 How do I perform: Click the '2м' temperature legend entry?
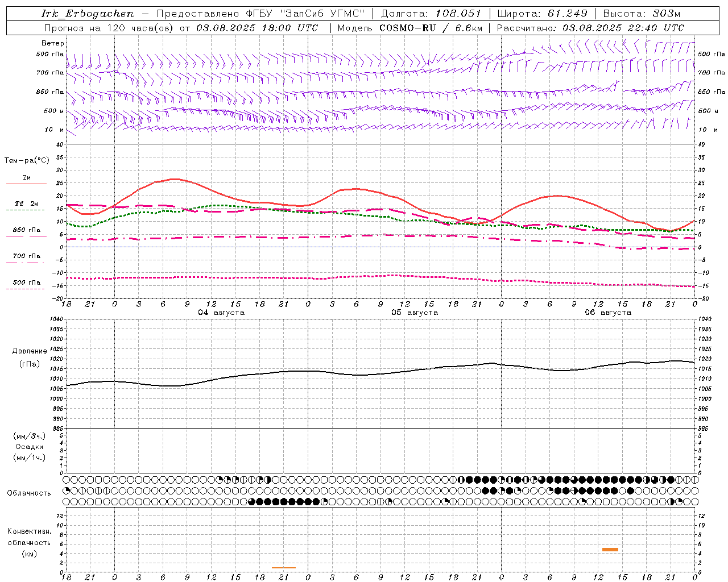pyautogui.click(x=27, y=178)
